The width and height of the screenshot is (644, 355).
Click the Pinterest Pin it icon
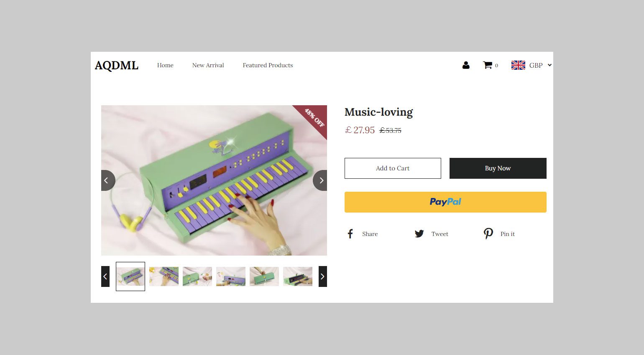pos(488,234)
